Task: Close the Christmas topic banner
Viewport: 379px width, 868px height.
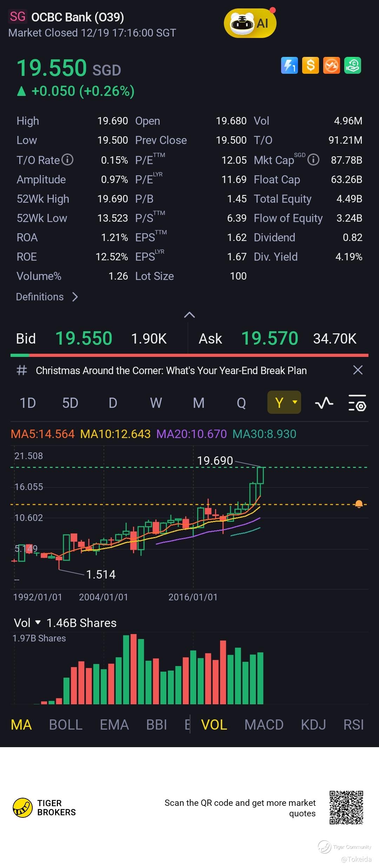Action: pyautogui.click(x=358, y=370)
